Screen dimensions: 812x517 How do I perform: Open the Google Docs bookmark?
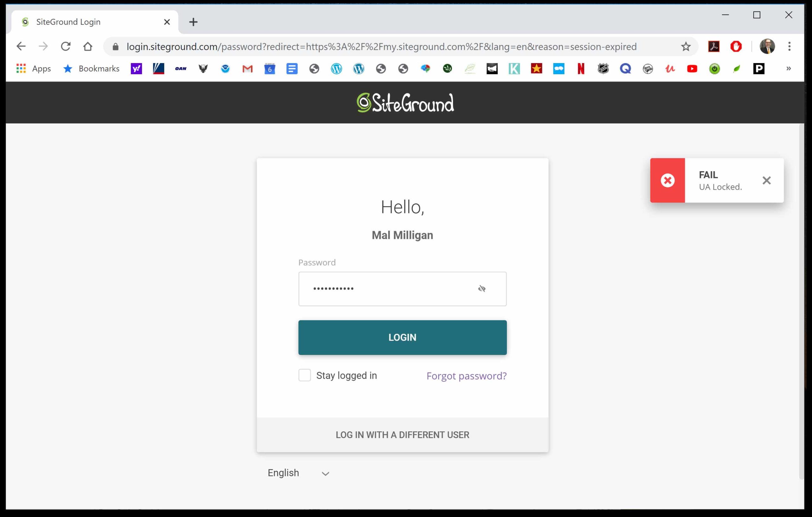(292, 69)
